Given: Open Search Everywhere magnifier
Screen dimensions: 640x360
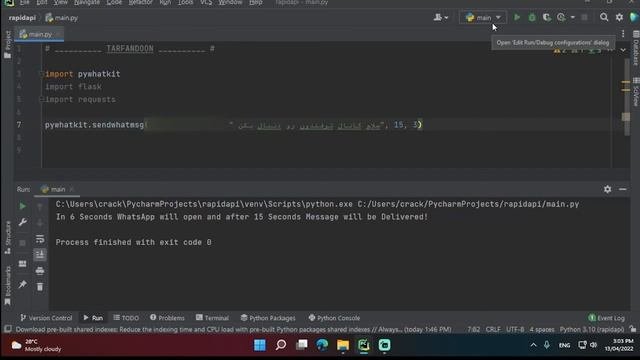Looking at the screenshot, I should (x=604, y=17).
